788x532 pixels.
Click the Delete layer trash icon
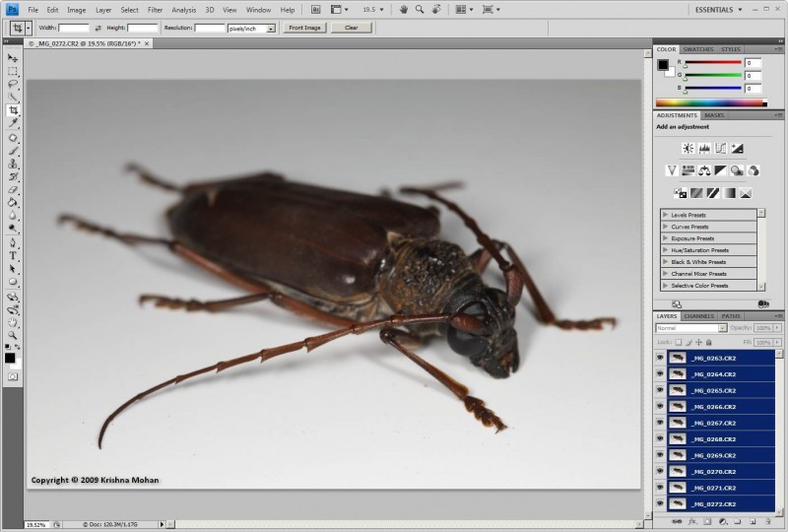[767, 520]
